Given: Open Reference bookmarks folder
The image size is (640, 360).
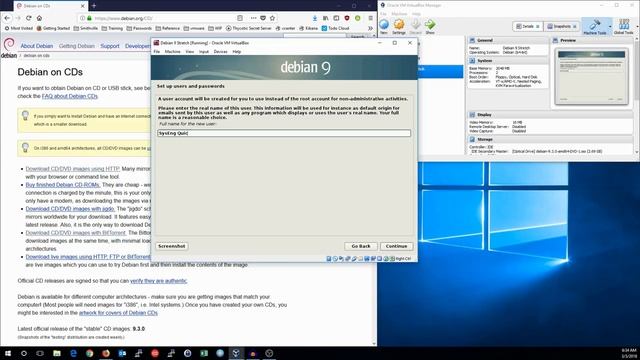Looking at the screenshot, I should (168, 29).
